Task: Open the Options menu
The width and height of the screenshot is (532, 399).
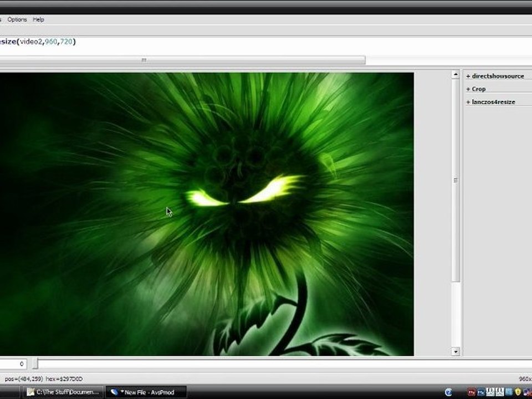Action: click(17, 20)
